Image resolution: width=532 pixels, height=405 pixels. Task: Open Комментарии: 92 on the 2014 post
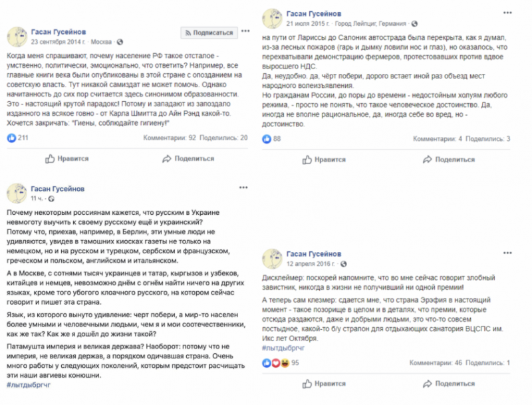point(170,138)
